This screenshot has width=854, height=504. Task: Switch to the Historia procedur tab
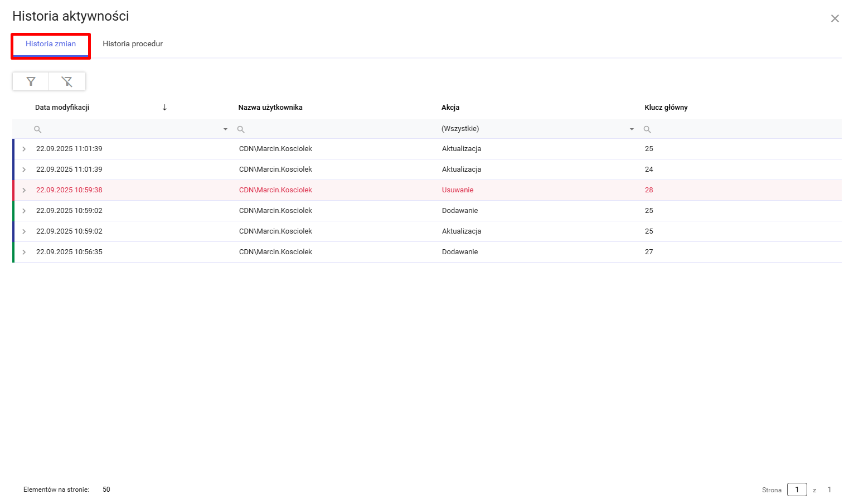coord(133,44)
